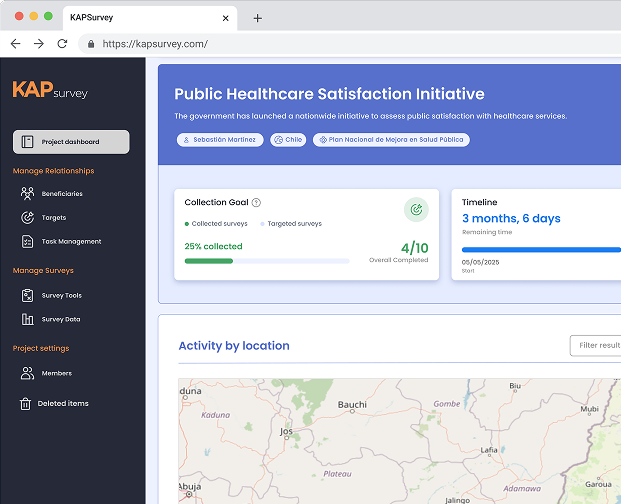Click the Beneficiaries people icon
Viewport: 621px width, 504px height.
click(27, 194)
